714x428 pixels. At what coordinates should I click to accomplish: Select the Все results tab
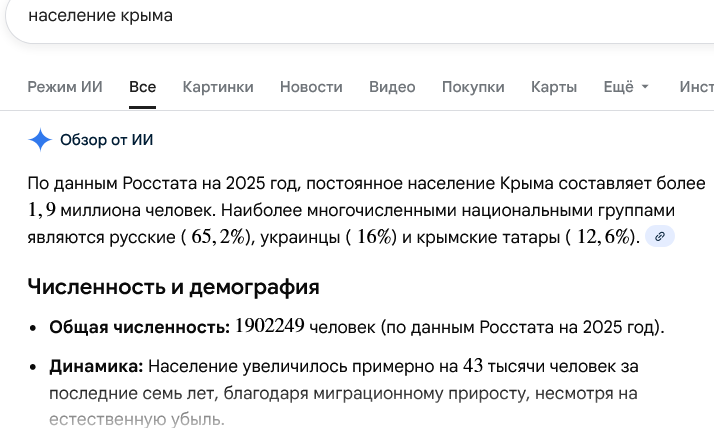pyautogui.click(x=142, y=87)
